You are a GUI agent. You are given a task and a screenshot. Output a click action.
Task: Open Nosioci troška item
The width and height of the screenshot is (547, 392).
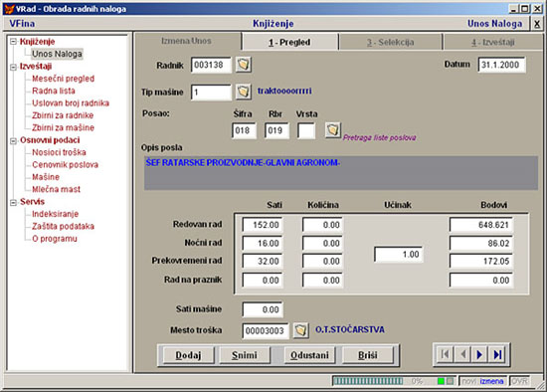[x=59, y=152]
